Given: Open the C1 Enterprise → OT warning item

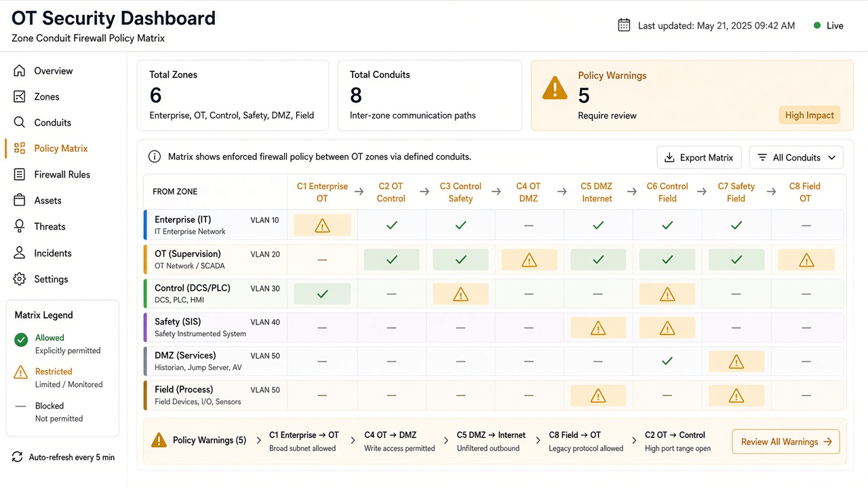Looking at the screenshot, I should (304, 441).
